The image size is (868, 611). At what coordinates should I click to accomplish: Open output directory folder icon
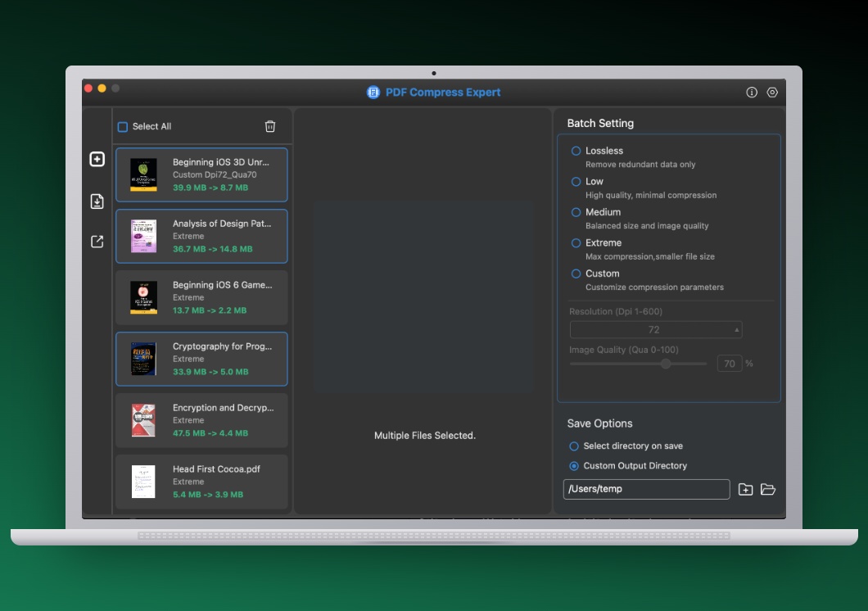click(x=768, y=489)
